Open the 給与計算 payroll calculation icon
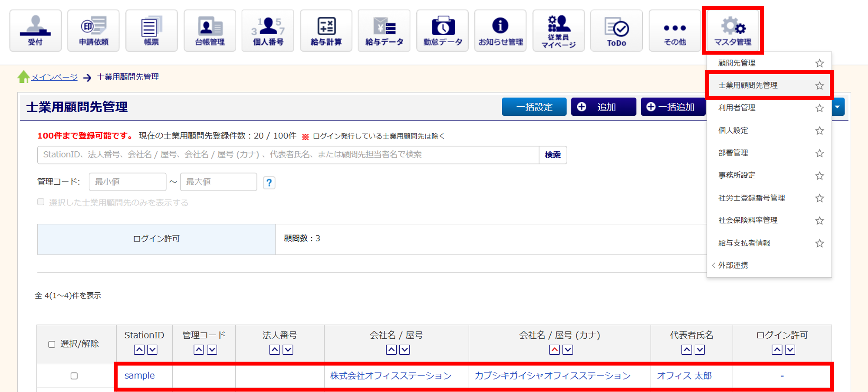This screenshot has height=392, width=868. pos(326,30)
